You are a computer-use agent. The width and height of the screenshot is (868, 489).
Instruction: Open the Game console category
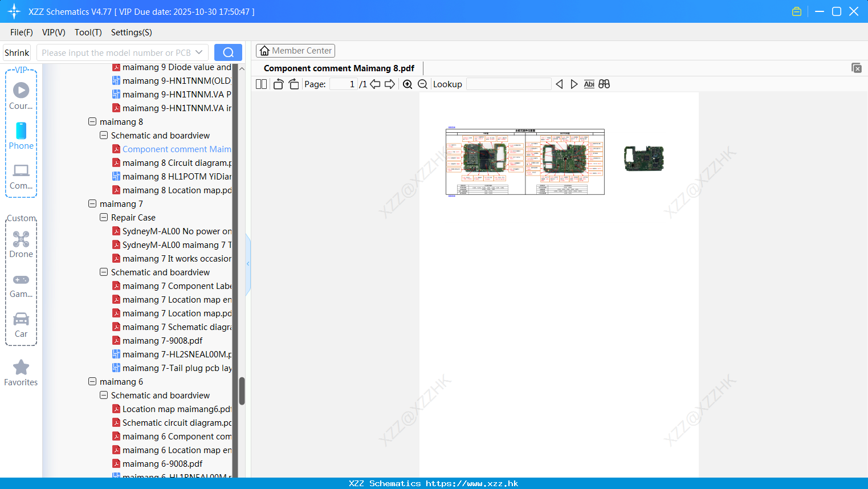[x=21, y=279]
